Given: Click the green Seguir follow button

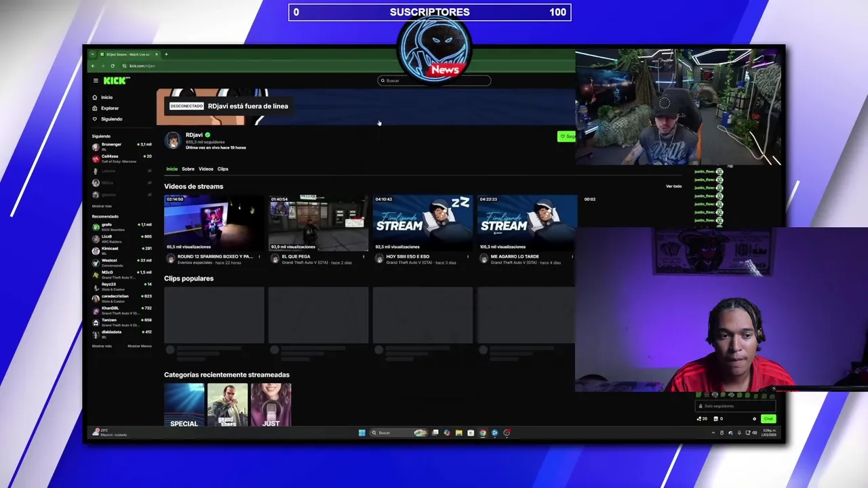Looking at the screenshot, I should 566,137.
